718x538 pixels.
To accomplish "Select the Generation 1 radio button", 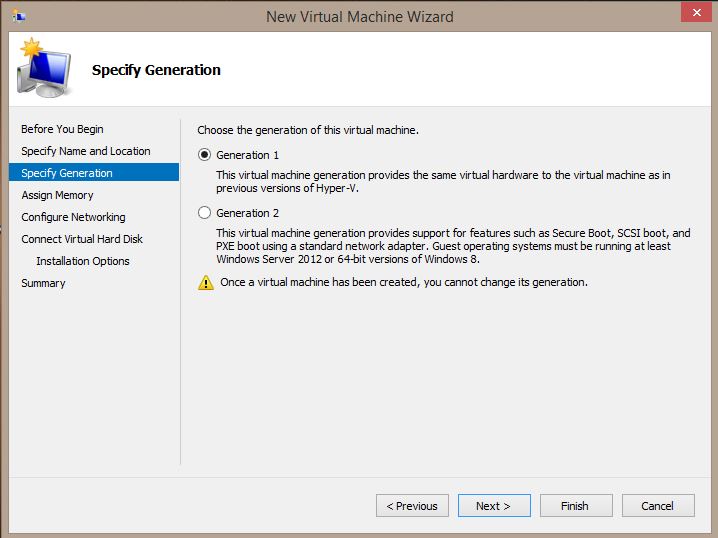I will click(204, 155).
